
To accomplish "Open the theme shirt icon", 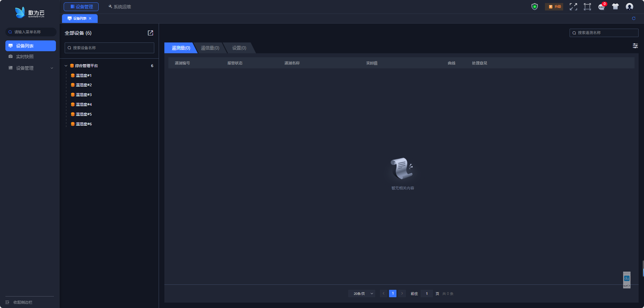I will point(615,7).
